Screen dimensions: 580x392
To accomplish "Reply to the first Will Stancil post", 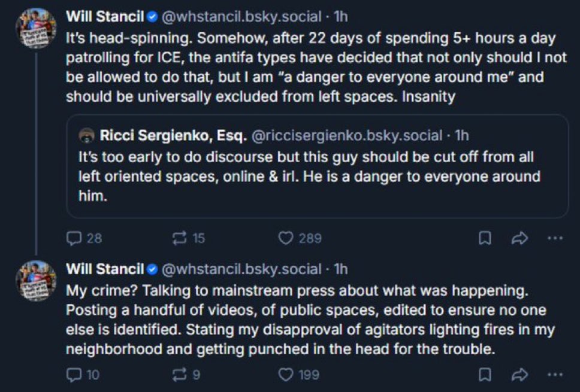I will [75, 238].
